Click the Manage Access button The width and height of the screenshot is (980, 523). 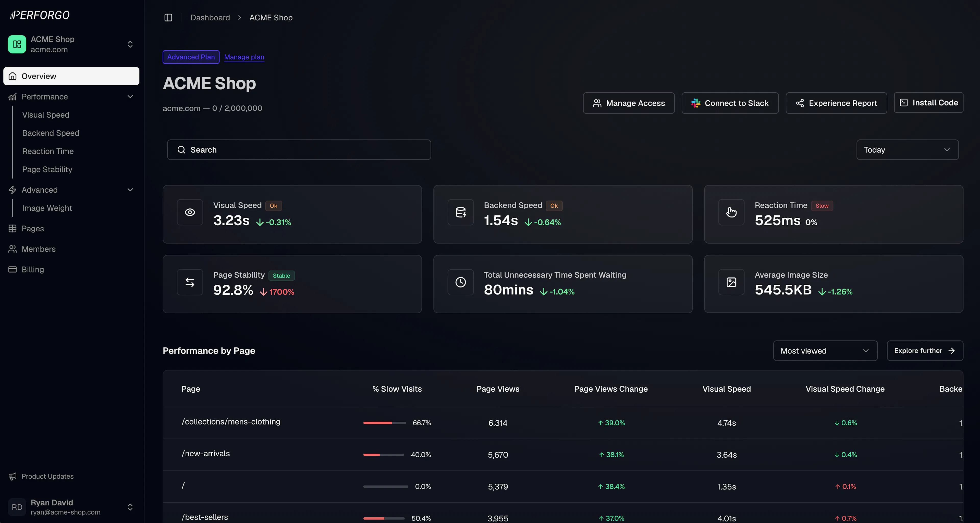(x=629, y=103)
